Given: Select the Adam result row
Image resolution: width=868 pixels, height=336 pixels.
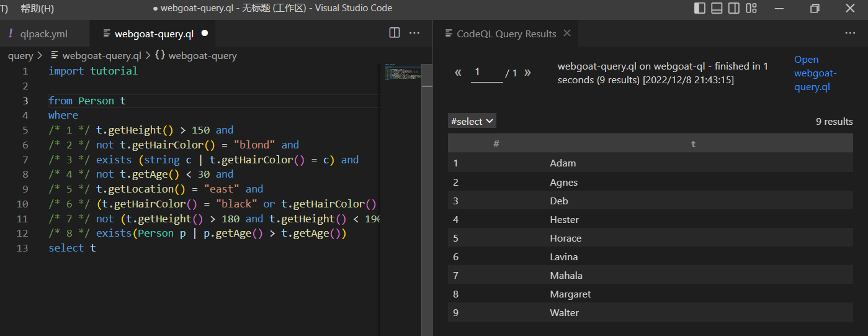Looking at the screenshot, I should coord(650,163).
